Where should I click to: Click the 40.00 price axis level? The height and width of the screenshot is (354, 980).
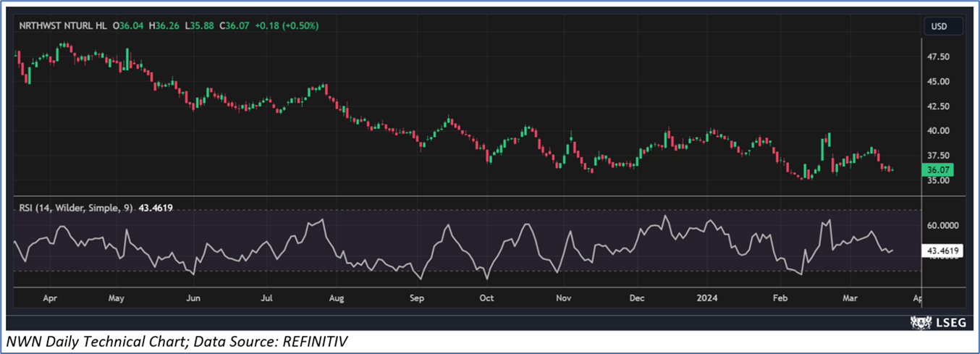tap(937, 131)
